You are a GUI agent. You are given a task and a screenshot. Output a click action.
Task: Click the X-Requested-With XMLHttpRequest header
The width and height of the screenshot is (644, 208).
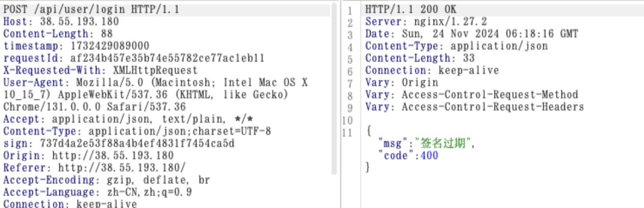[100, 70]
